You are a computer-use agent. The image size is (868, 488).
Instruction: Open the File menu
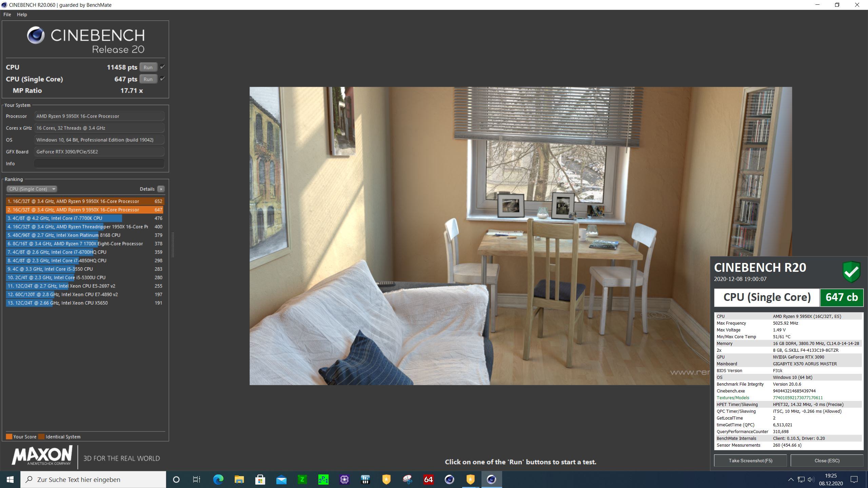click(7, 15)
